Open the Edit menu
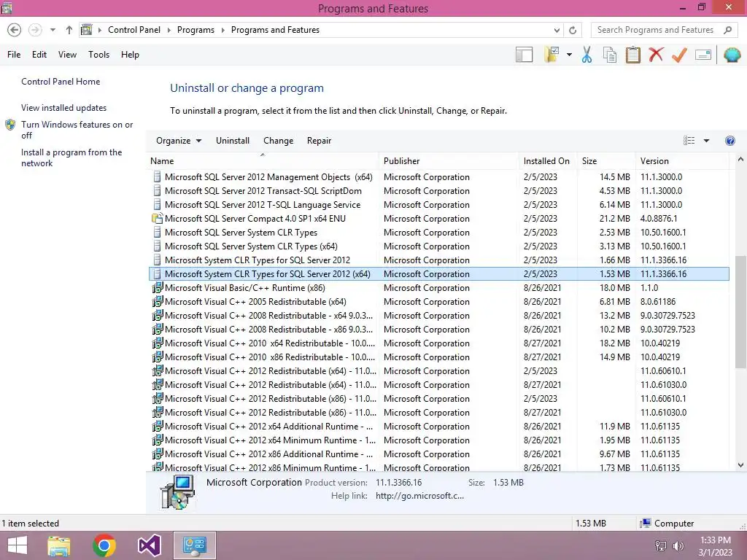The width and height of the screenshot is (747, 560). [39, 55]
